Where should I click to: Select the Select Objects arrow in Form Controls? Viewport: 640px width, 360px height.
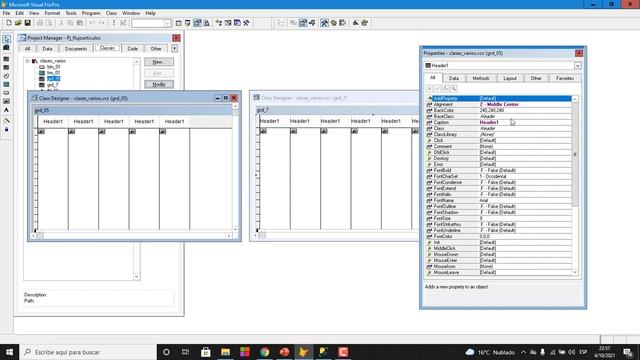[x=7, y=39]
